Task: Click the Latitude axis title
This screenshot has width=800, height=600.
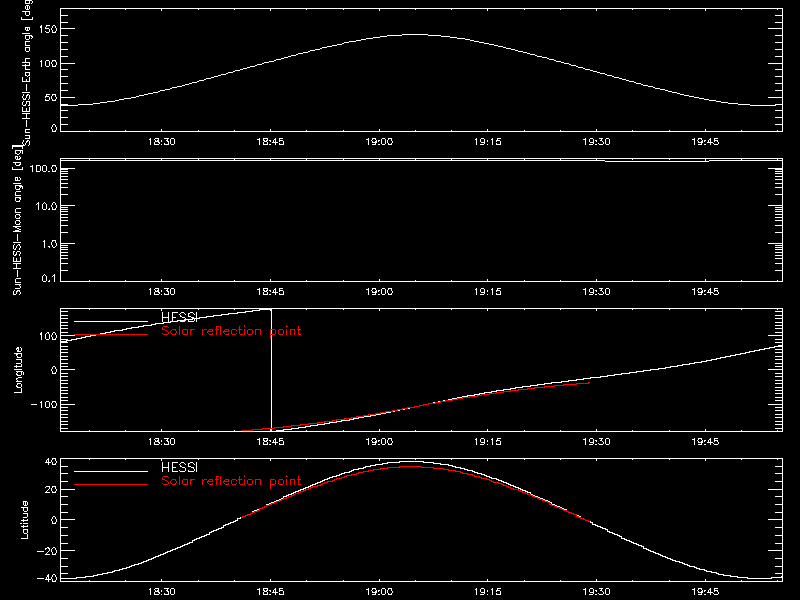Action: (24, 520)
